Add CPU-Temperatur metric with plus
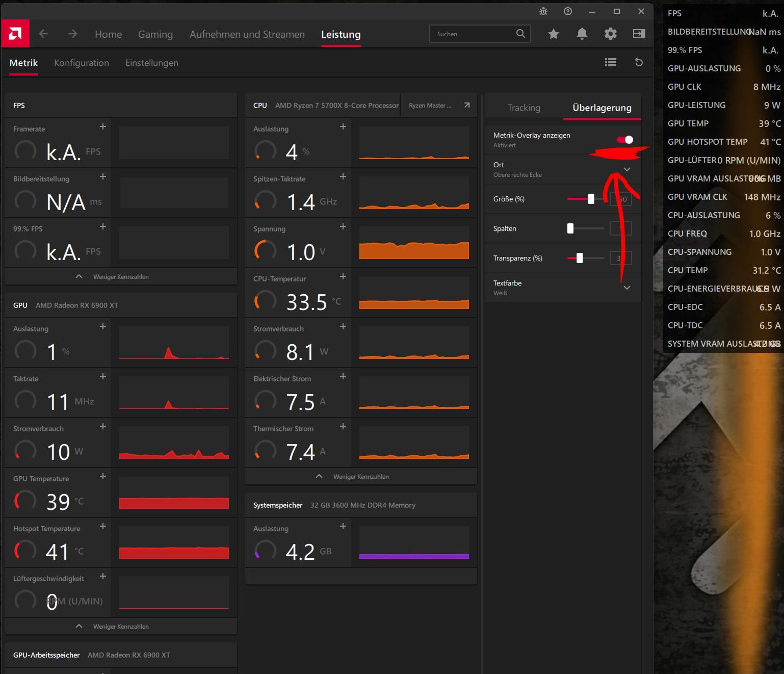The width and height of the screenshot is (784, 674). coord(343,276)
